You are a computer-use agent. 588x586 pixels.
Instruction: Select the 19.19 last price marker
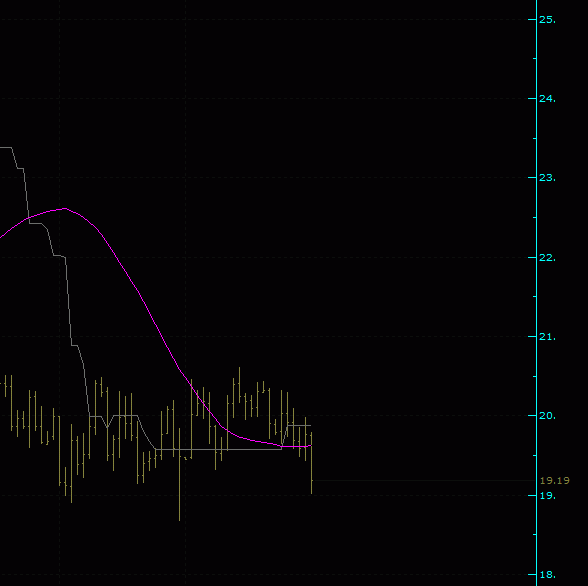555,480
